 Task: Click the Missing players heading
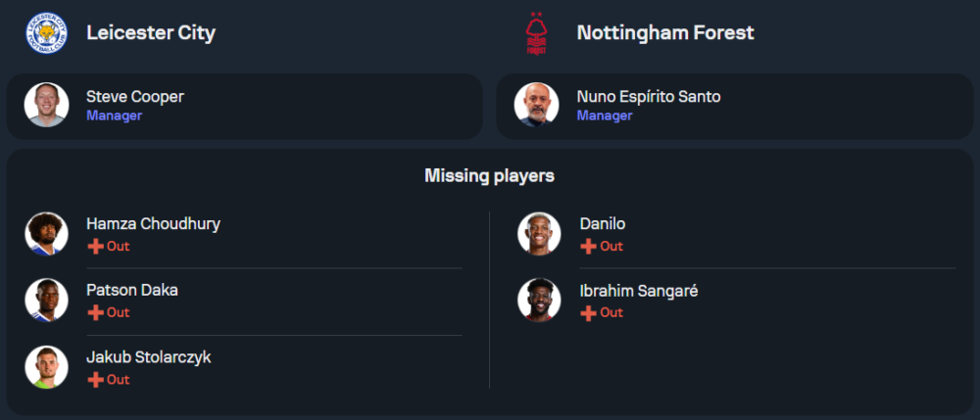point(489,176)
